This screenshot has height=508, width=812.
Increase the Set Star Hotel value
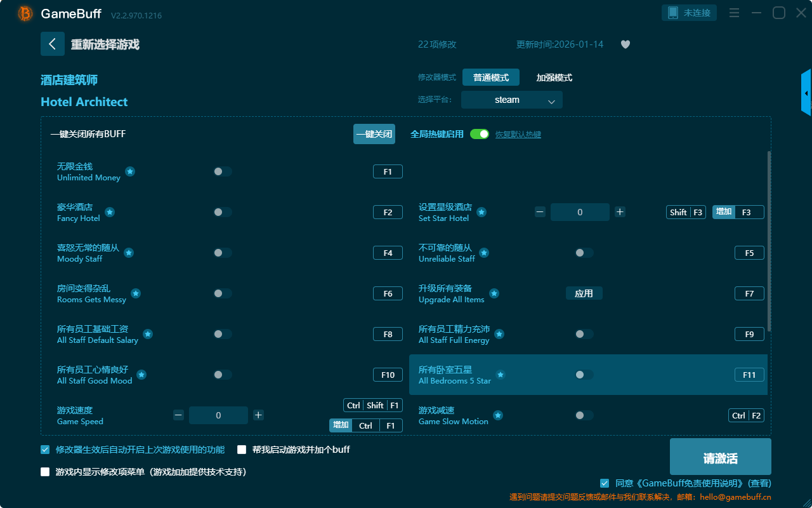[x=620, y=212]
